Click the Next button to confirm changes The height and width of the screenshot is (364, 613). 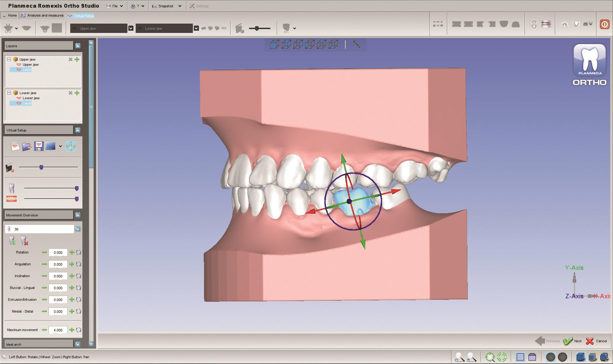[x=574, y=341]
